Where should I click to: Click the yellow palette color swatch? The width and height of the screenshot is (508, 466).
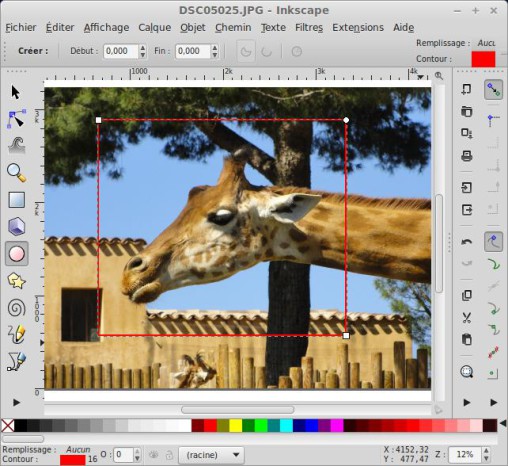236,426
